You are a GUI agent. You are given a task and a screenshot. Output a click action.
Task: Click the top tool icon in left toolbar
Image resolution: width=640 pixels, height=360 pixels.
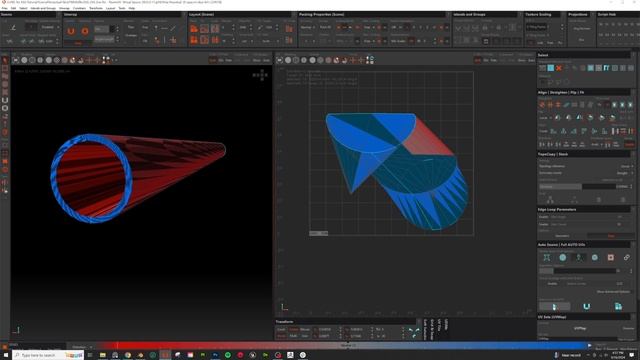point(5,60)
